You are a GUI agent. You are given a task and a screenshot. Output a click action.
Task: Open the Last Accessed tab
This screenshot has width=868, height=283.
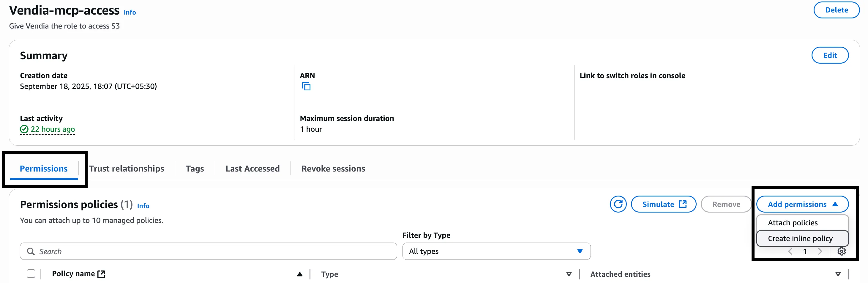[252, 169]
